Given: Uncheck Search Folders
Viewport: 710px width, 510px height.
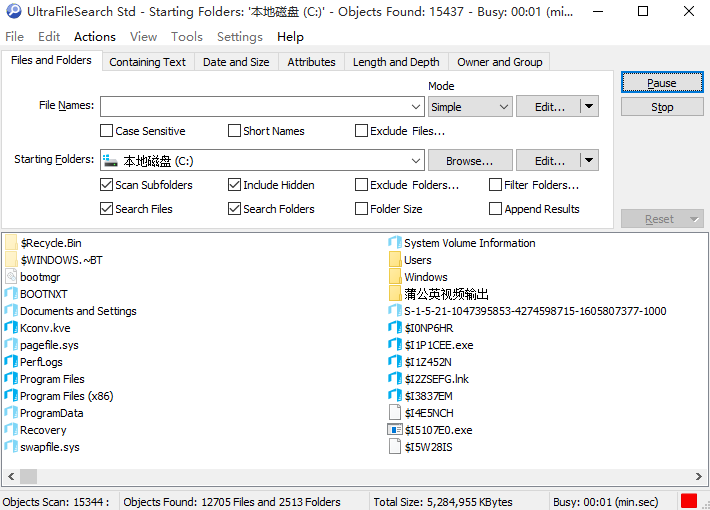Looking at the screenshot, I should tap(234, 209).
